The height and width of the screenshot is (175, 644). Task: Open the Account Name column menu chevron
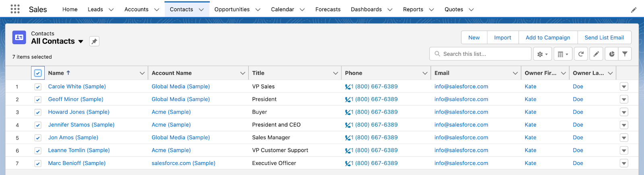pos(243,73)
